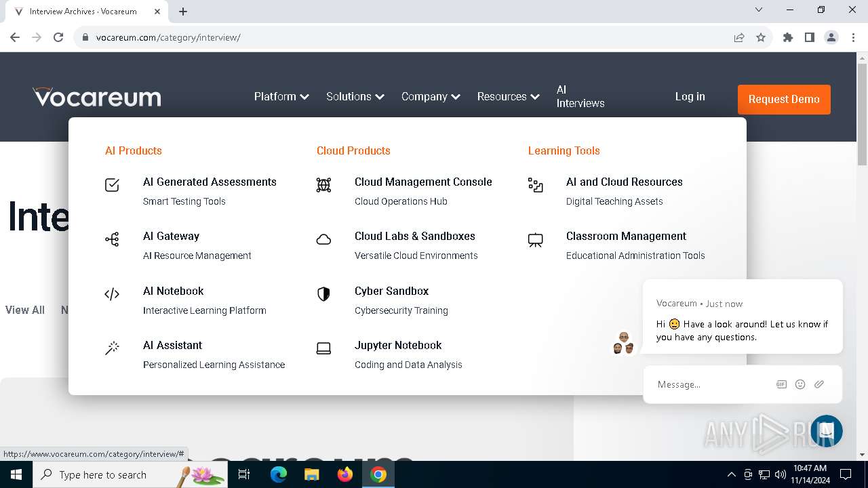Click the Log in link

point(690,96)
